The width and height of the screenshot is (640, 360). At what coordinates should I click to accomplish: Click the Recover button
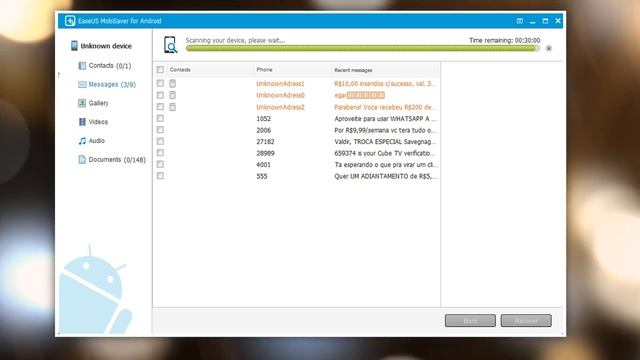coord(526,320)
